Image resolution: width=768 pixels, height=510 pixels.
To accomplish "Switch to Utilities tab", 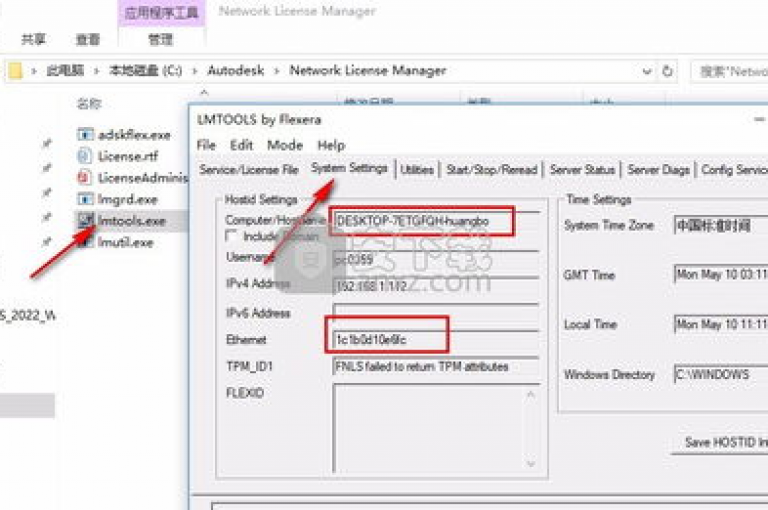I will tap(417, 170).
